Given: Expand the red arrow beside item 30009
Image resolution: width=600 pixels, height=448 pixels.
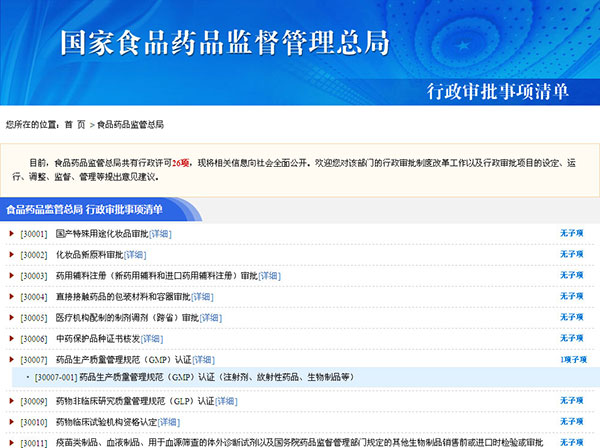Looking at the screenshot, I should coord(11,401).
